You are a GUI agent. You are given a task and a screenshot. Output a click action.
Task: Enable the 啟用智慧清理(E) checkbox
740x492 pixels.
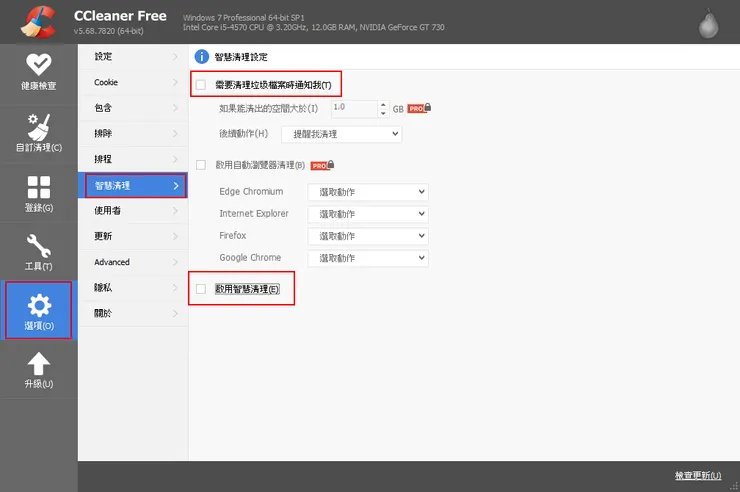[x=201, y=289]
